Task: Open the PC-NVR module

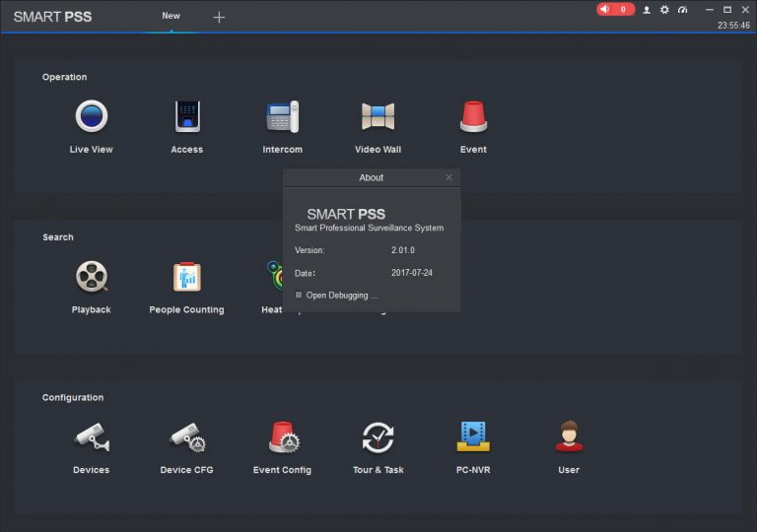Action: pyautogui.click(x=473, y=435)
